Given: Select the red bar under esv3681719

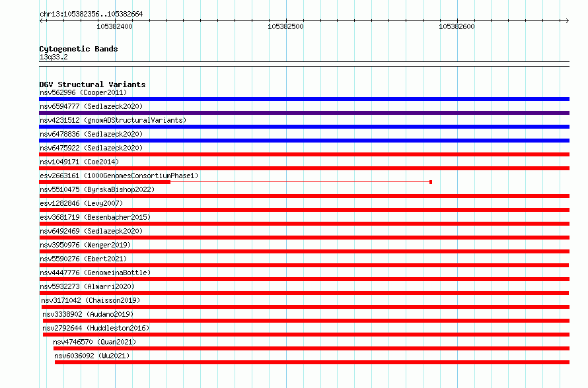Looking at the screenshot, I should click(304, 224).
